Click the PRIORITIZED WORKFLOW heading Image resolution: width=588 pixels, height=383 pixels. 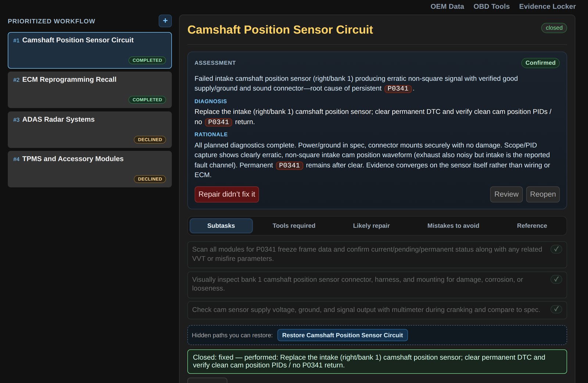click(51, 21)
